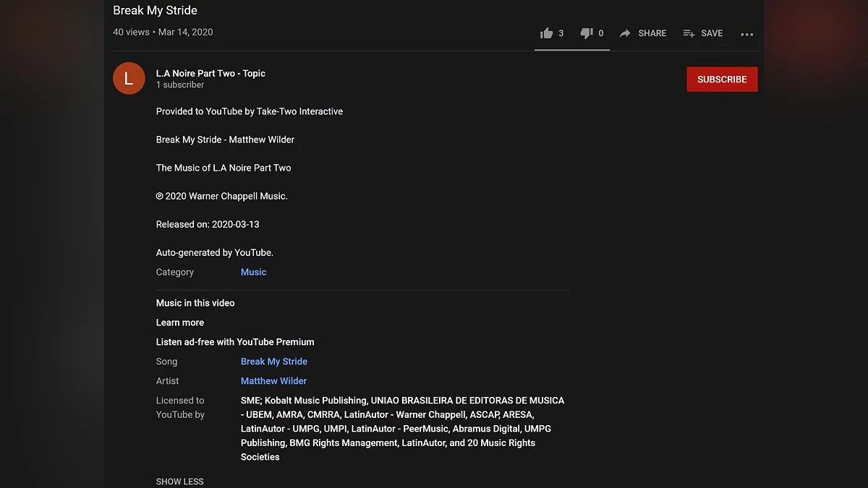
Task: Save the video to a playlist
Action: pos(702,33)
